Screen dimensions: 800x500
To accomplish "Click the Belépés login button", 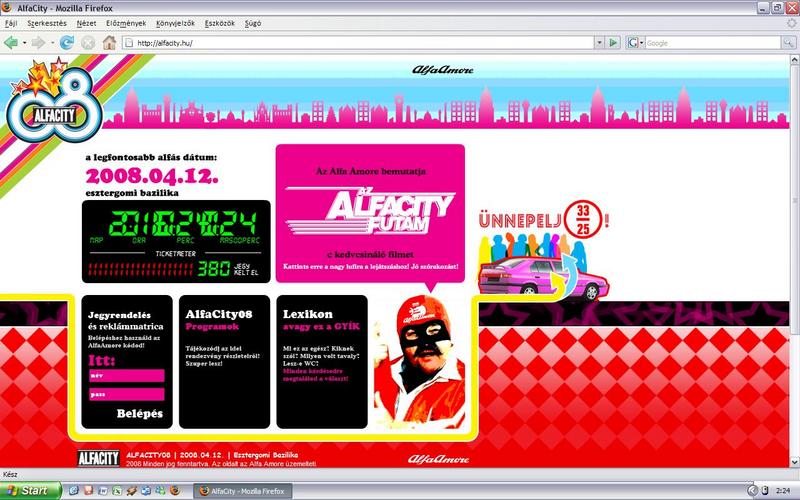I will tap(140, 414).
